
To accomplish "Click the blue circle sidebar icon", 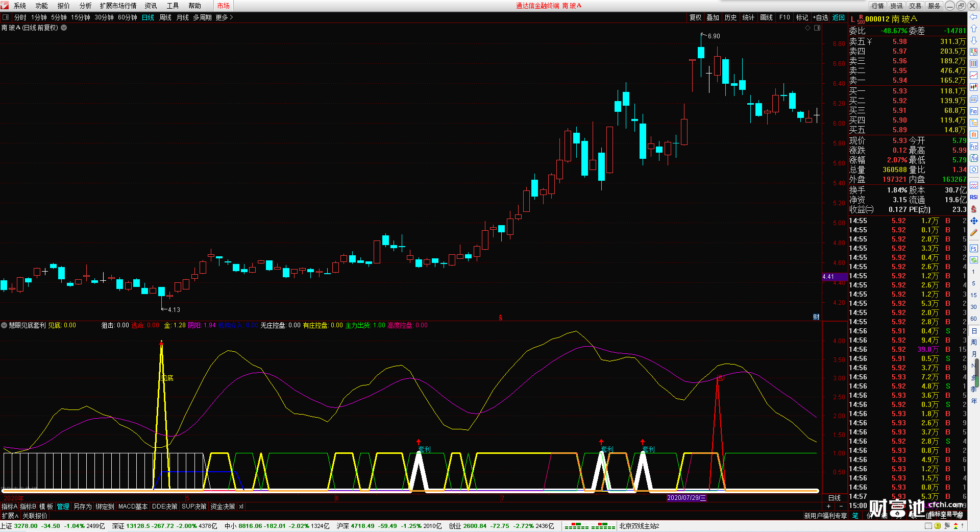I will click(974, 170).
